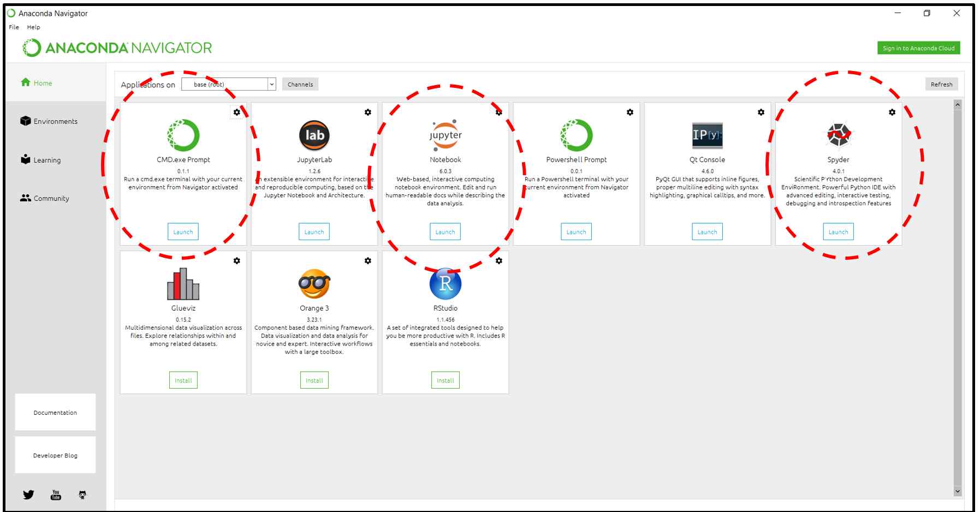The image size is (980, 512).
Task: Click the JupyterLab lab icon
Action: point(314,135)
